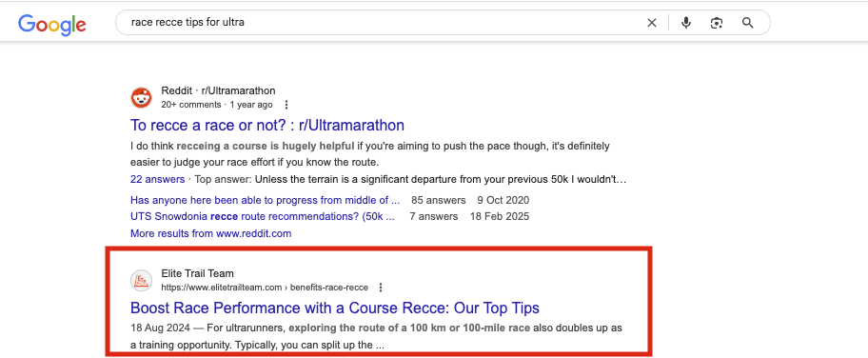Open more options menu for Elite Trail Team result
Screen dimensions: 868x358
pos(381,287)
